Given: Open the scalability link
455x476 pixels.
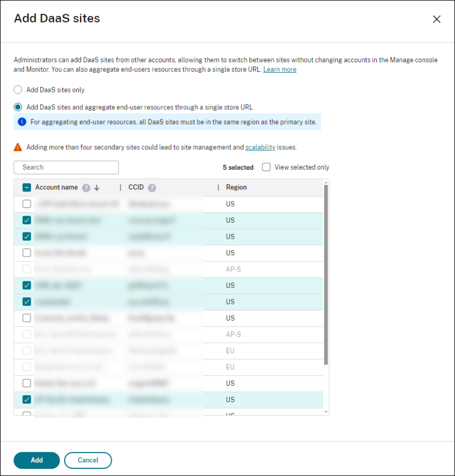Looking at the screenshot, I should 260,147.
